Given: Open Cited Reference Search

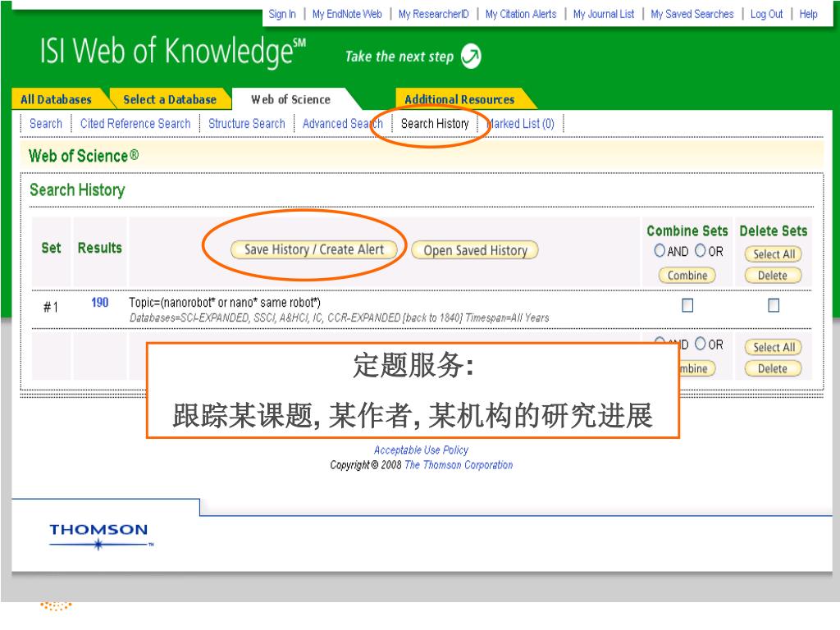Looking at the screenshot, I should 135,124.
